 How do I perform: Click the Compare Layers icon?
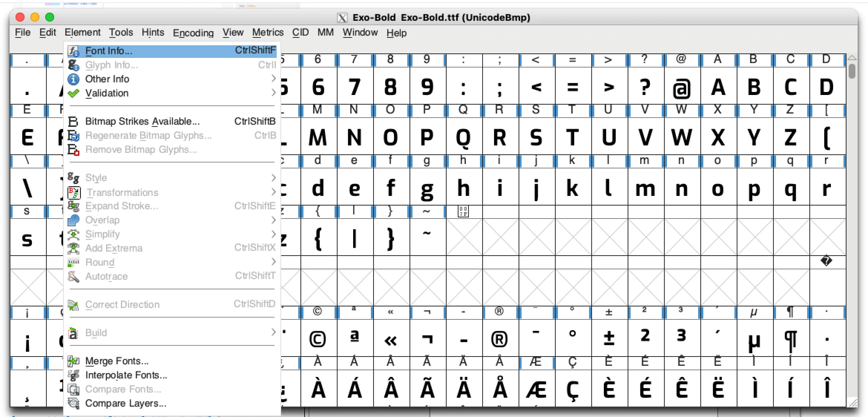(73, 403)
